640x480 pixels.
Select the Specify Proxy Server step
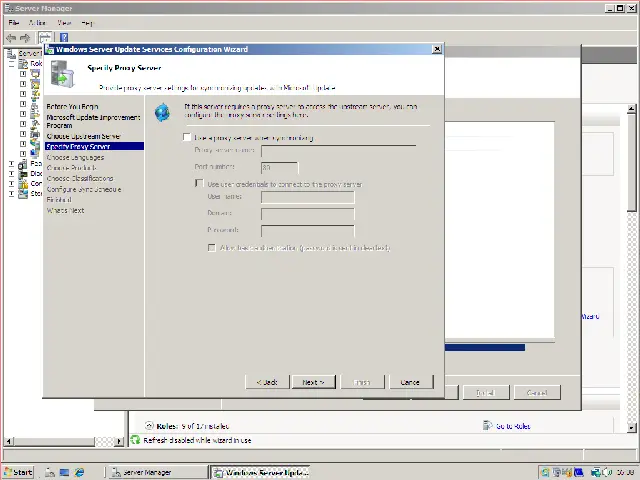click(94, 146)
